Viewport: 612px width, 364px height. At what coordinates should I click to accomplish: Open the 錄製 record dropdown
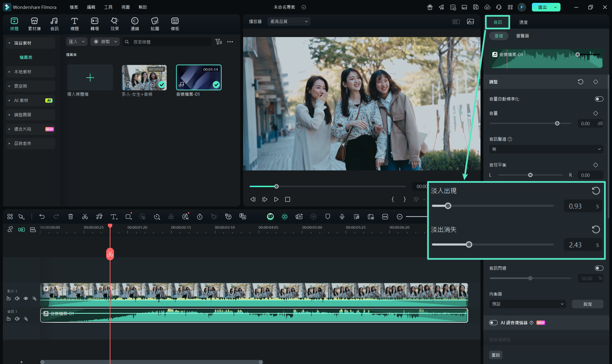click(x=105, y=42)
